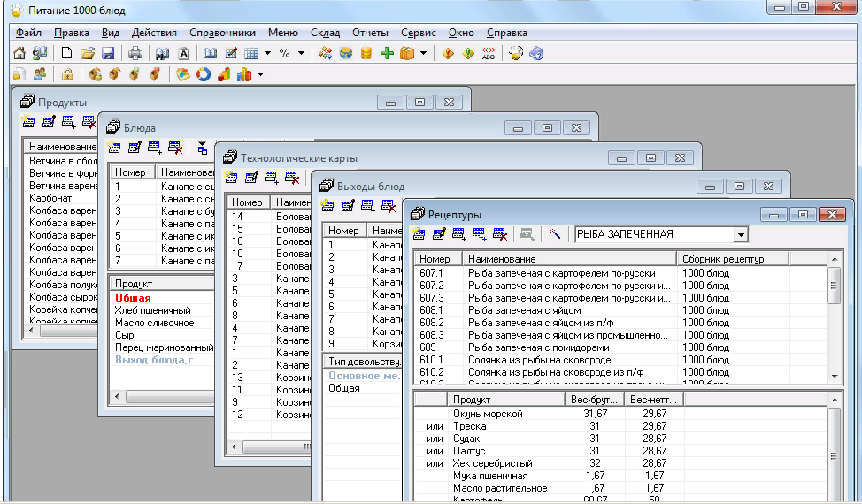Click the Print icon in the main toolbar
Viewport: 862px width, 504px height.
point(135,54)
